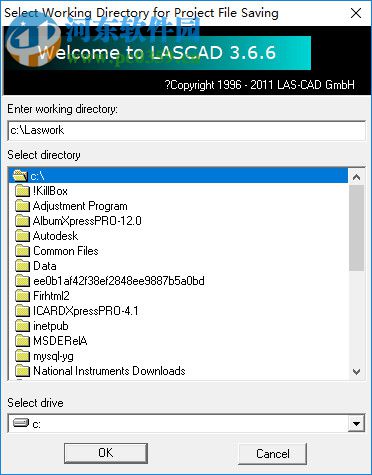Pick the AlbumXpressPRO-12.0 directory name
Viewport: 372px width, 475px height.
[x=87, y=221]
